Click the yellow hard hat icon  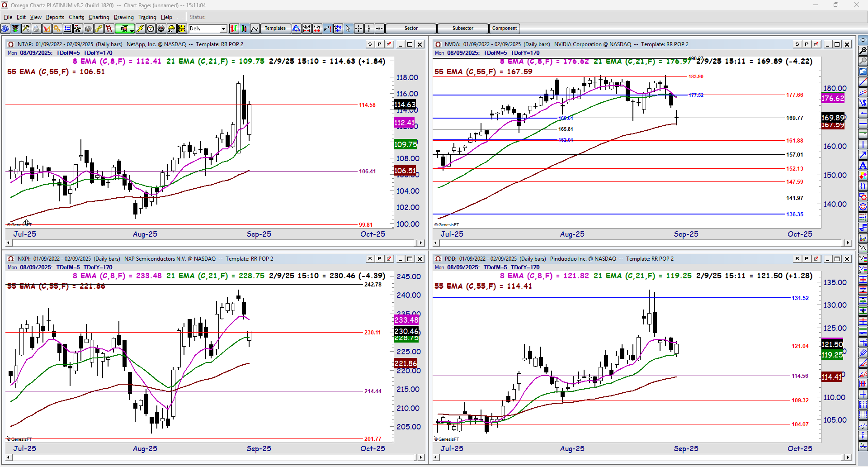point(171,29)
